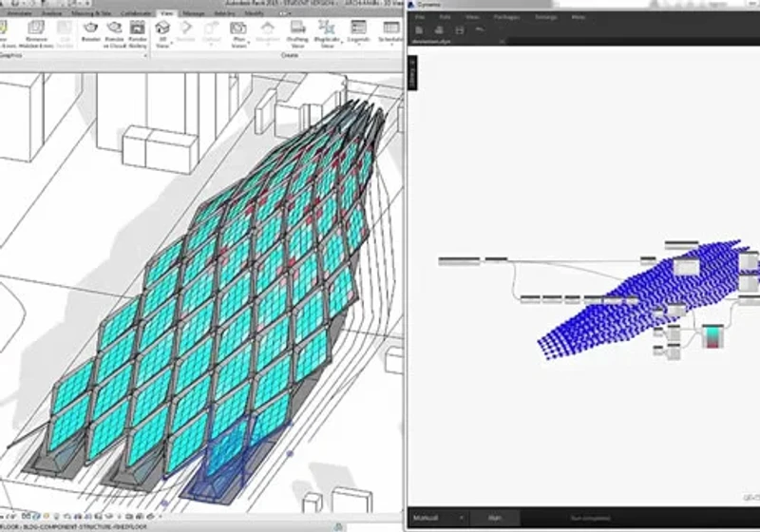Screen dimensions: 760x532
Task: Click the Schedules tool icon
Action: (x=390, y=28)
